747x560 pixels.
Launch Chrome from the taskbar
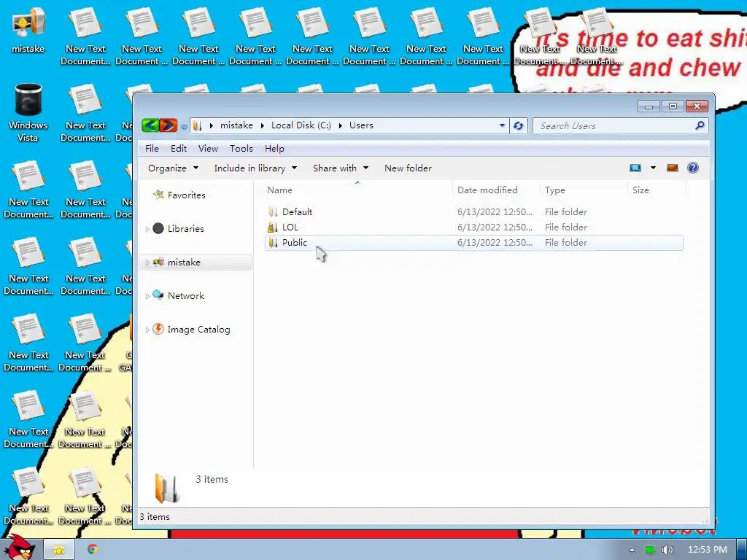[x=93, y=550]
